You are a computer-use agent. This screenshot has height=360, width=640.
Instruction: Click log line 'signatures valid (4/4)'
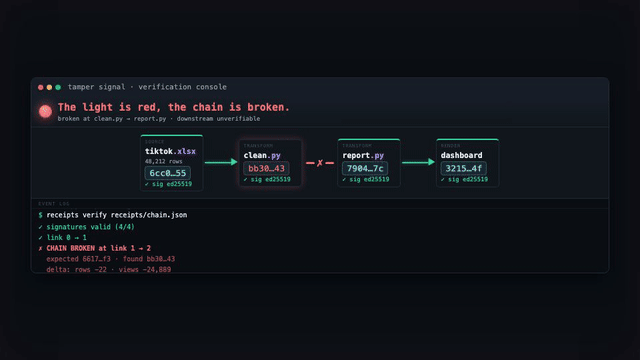90,227
